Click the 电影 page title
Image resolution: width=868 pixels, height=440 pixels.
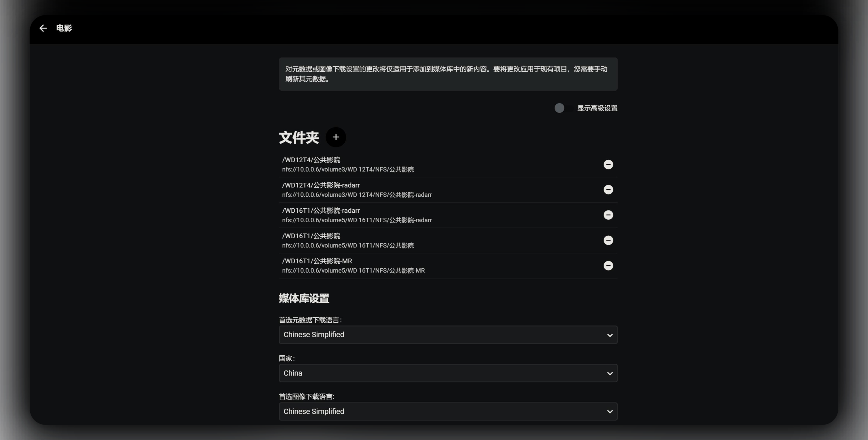coord(64,28)
